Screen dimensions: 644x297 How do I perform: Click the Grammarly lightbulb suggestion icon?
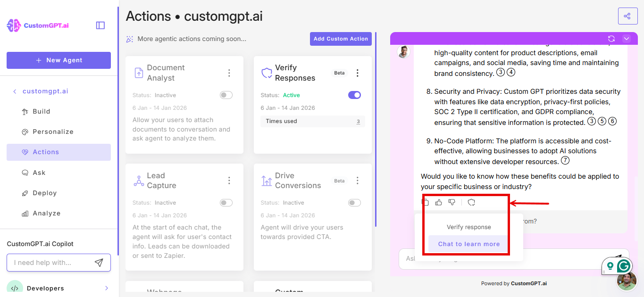point(610,266)
